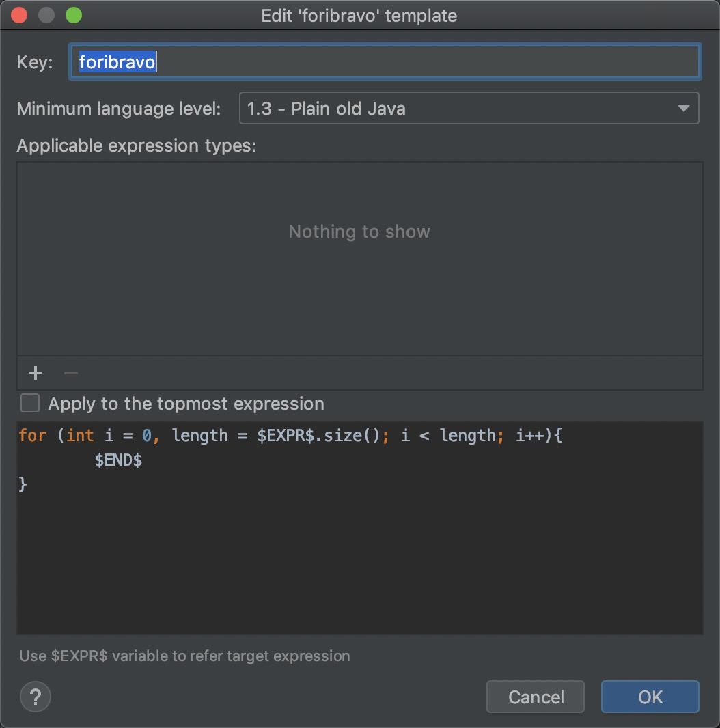The image size is (720, 728).
Task: Click the dropdown arrow beside Plain old Java
Action: click(682, 109)
